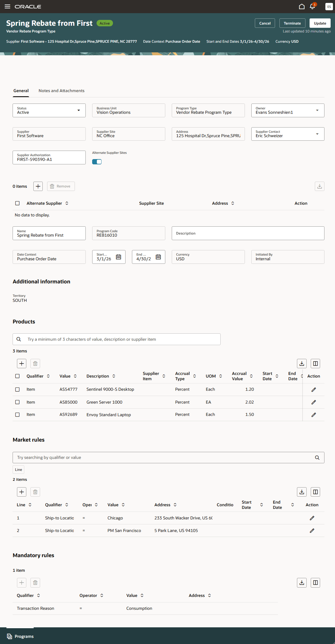Click the Description input field
Viewport: 335px width, 644px height.
coord(248,233)
